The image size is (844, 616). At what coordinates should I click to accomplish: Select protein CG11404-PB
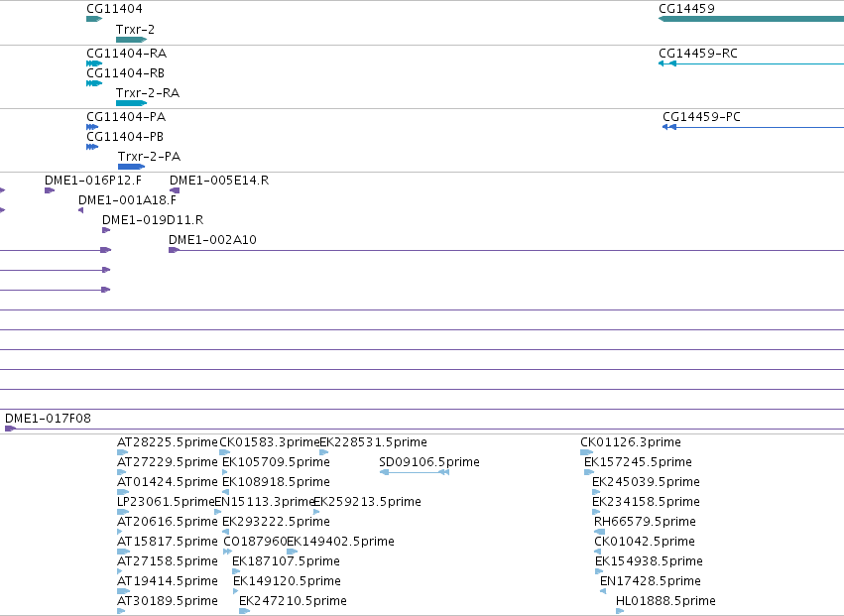(125, 137)
